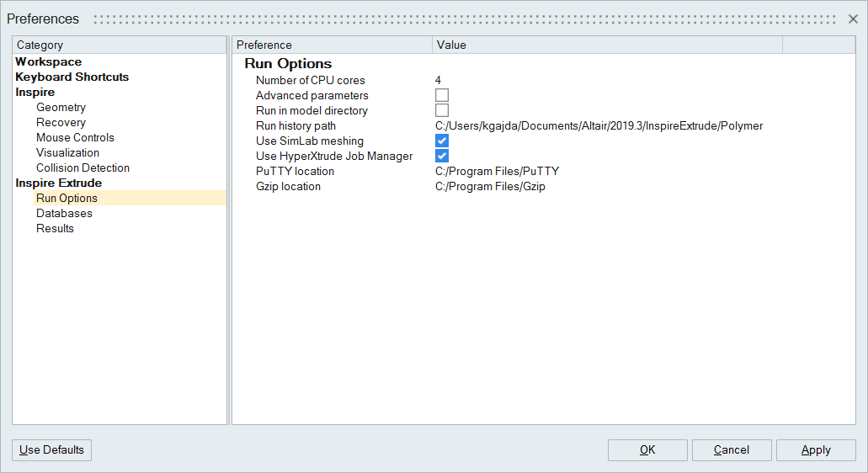Edit the Number of CPU cores value

pyautogui.click(x=439, y=81)
